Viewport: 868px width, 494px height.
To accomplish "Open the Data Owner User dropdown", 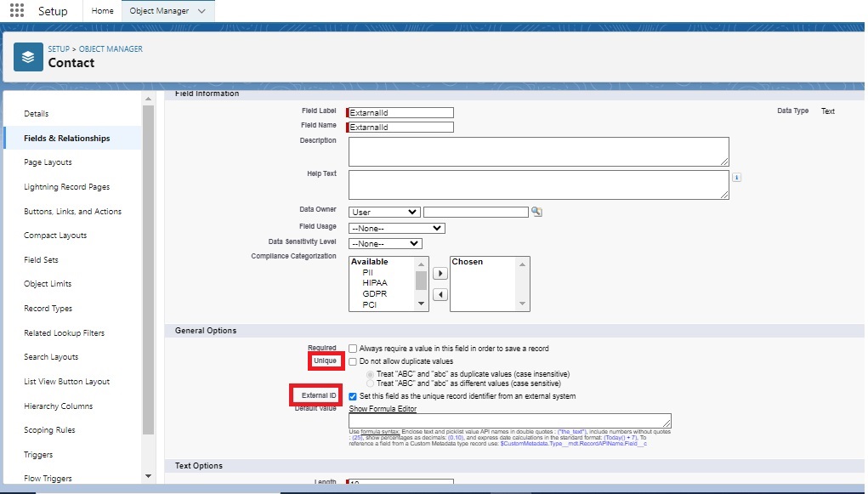I will [x=384, y=212].
